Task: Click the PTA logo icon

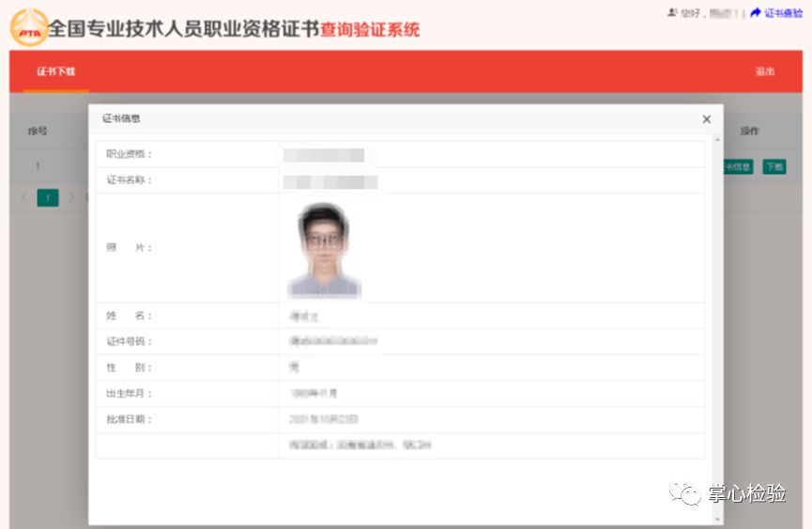Action: pyautogui.click(x=28, y=28)
